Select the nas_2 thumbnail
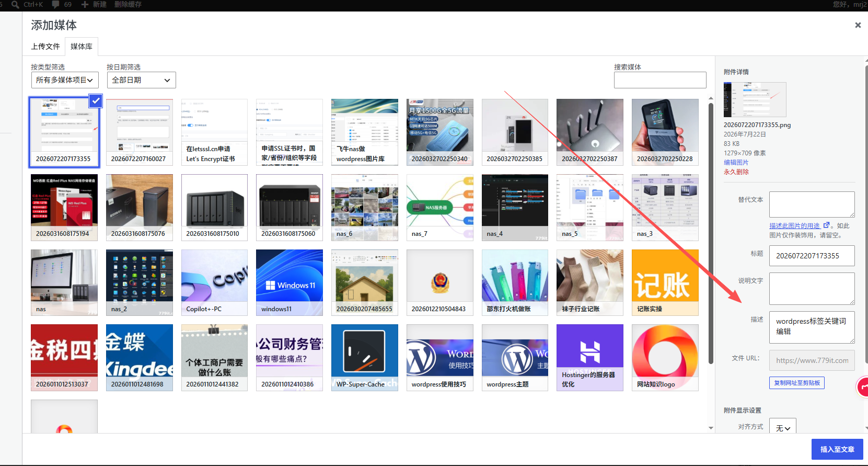The image size is (868, 466). click(x=140, y=282)
